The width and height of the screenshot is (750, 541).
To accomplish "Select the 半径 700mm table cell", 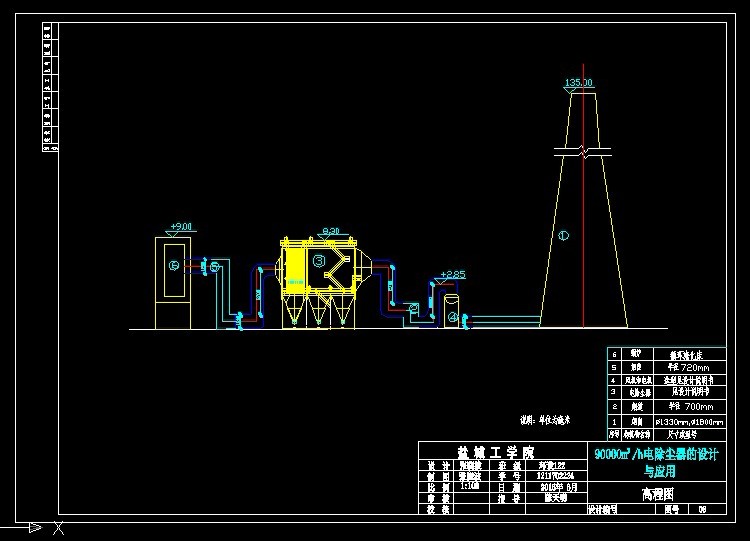I will tap(689, 407).
